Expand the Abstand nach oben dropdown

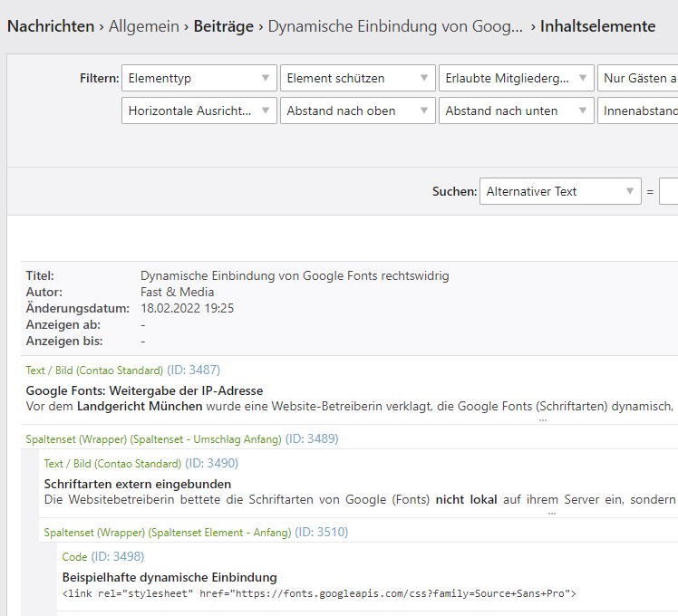pos(358,111)
